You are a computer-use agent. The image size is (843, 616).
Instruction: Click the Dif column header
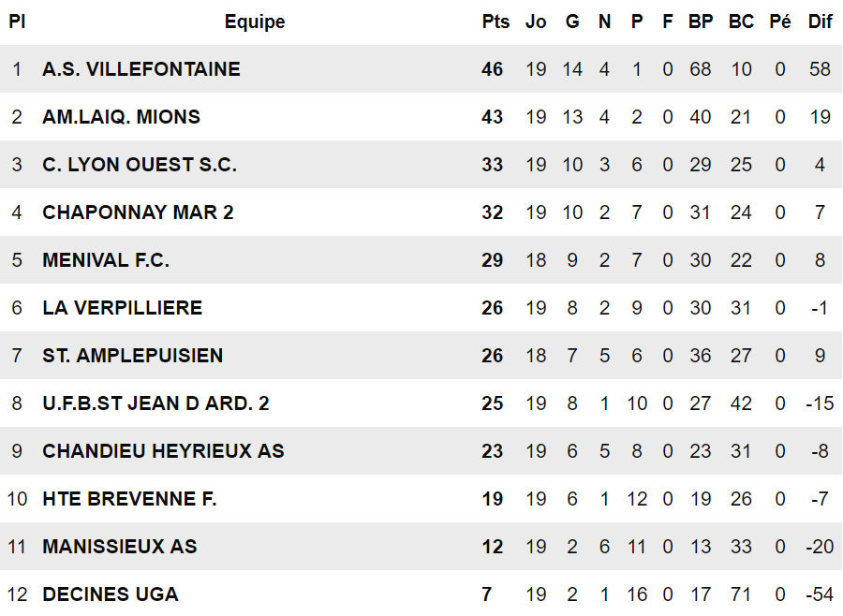point(820,22)
